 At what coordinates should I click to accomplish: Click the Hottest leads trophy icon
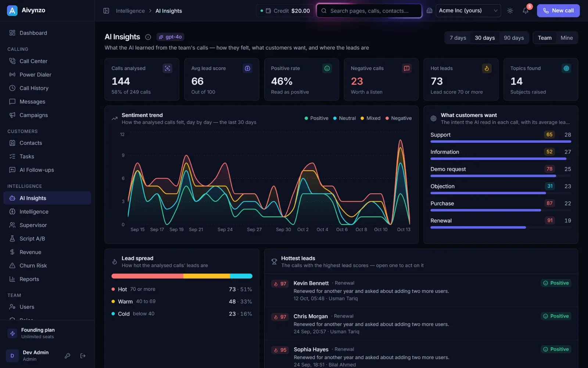click(x=274, y=262)
